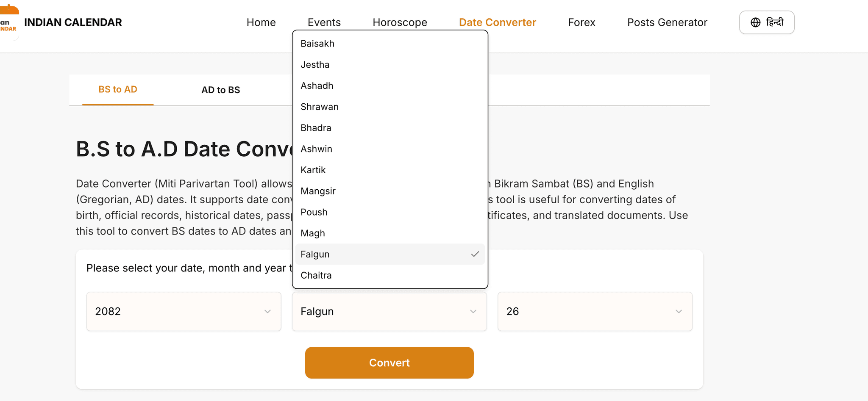
Task: Open the Posts Generator page
Action: tap(667, 22)
